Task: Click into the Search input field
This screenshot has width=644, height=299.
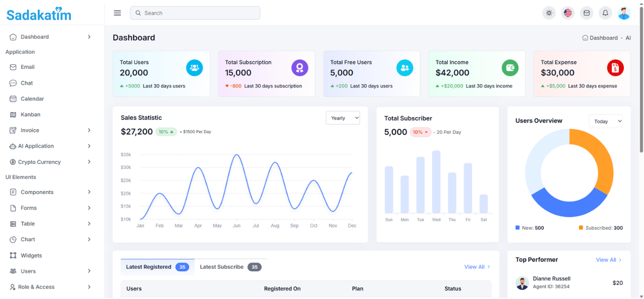Action: click(195, 13)
